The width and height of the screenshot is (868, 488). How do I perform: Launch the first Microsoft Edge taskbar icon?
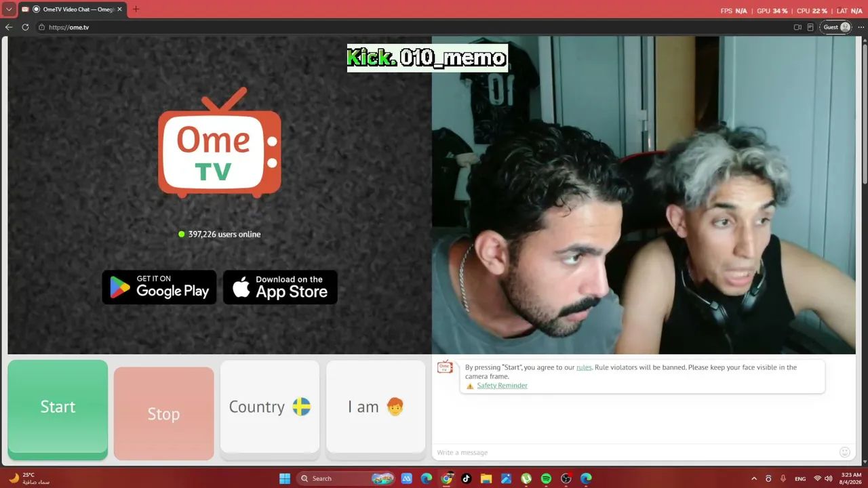tap(426, 479)
